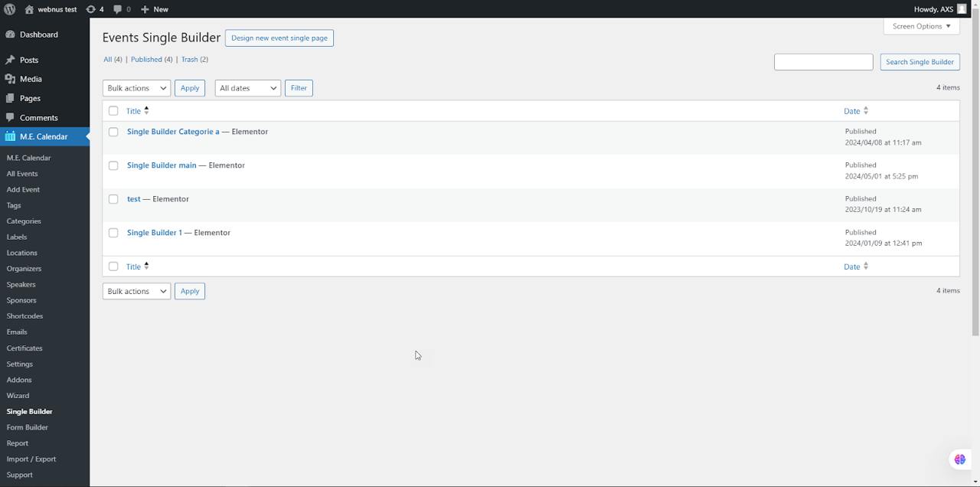This screenshot has height=487, width=980.
Task: Click the Dashboard sidebar icon
Action: click(x=8, y=34)
